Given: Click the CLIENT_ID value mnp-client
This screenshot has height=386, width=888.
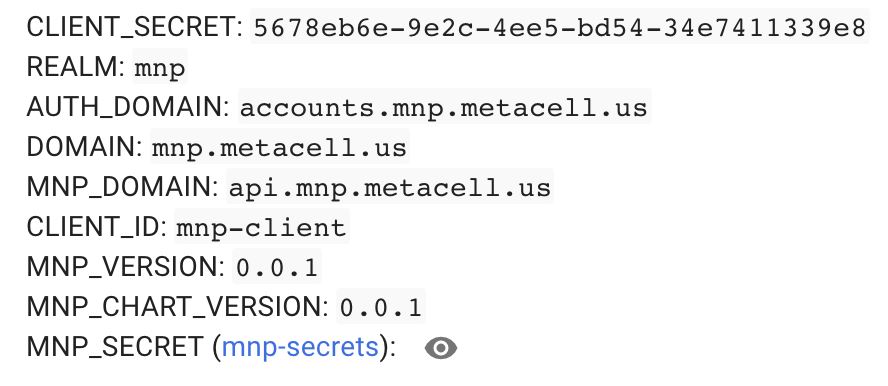Looking at the screenshot, I should [262, 226].
